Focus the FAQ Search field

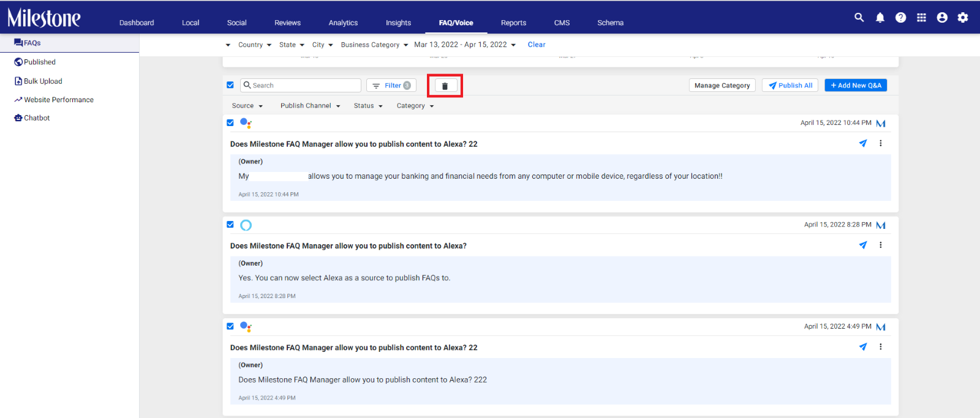point(301,86)
